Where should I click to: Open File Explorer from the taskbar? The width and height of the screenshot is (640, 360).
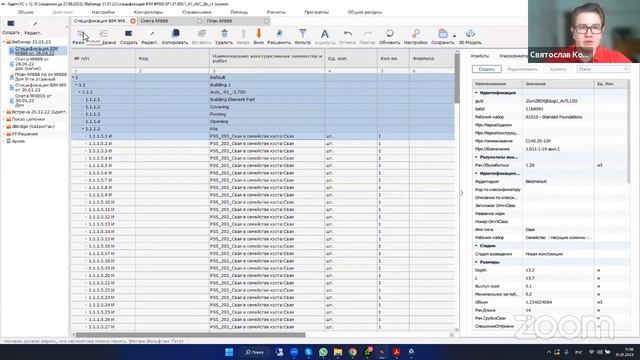coord(338,352)
